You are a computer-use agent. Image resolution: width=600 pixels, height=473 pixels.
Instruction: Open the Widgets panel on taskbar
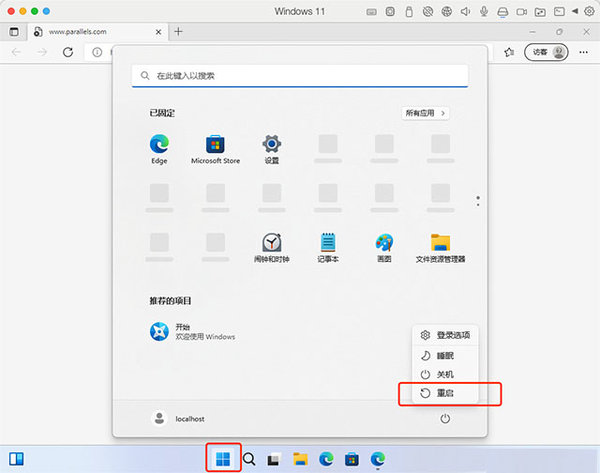pos(16,458)
